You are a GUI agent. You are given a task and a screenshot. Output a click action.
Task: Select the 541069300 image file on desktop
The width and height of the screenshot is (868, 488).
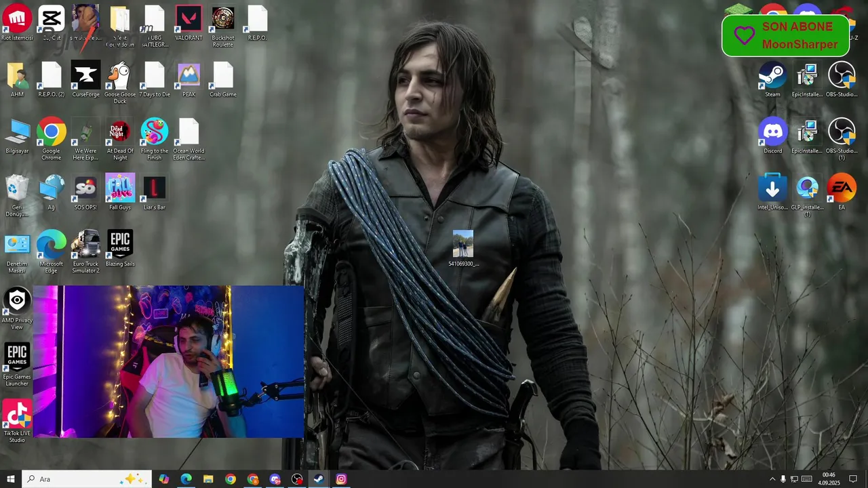tap(463, 244)
